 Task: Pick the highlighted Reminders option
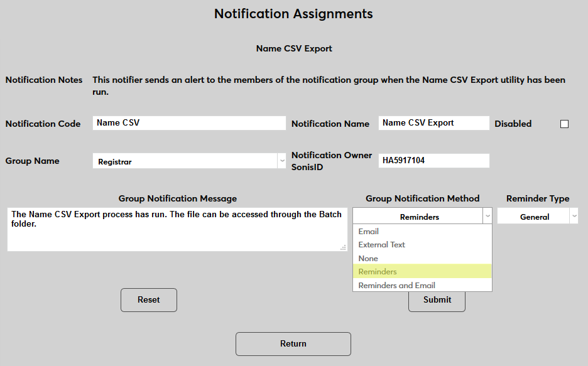point(422,271)
